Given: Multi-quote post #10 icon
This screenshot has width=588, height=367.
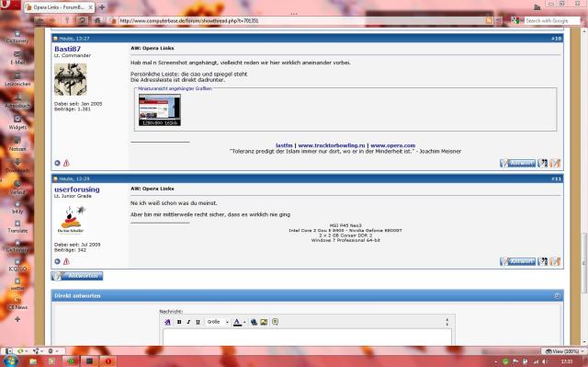Looking at the screenshot, I should 543,163.
